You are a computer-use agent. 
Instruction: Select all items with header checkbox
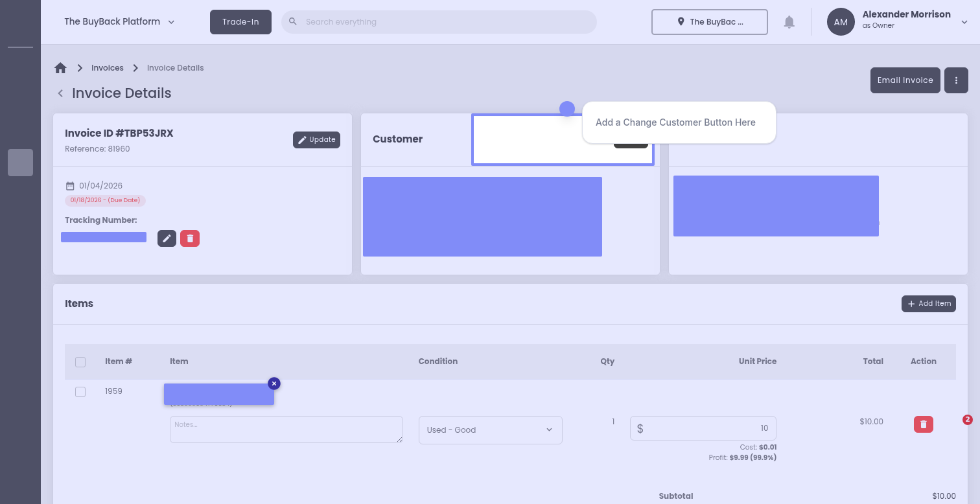pos(80,361)
